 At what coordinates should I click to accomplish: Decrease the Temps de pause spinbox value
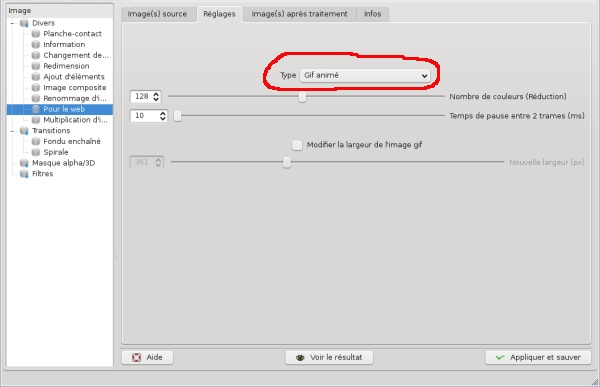(x=163, y=118)
